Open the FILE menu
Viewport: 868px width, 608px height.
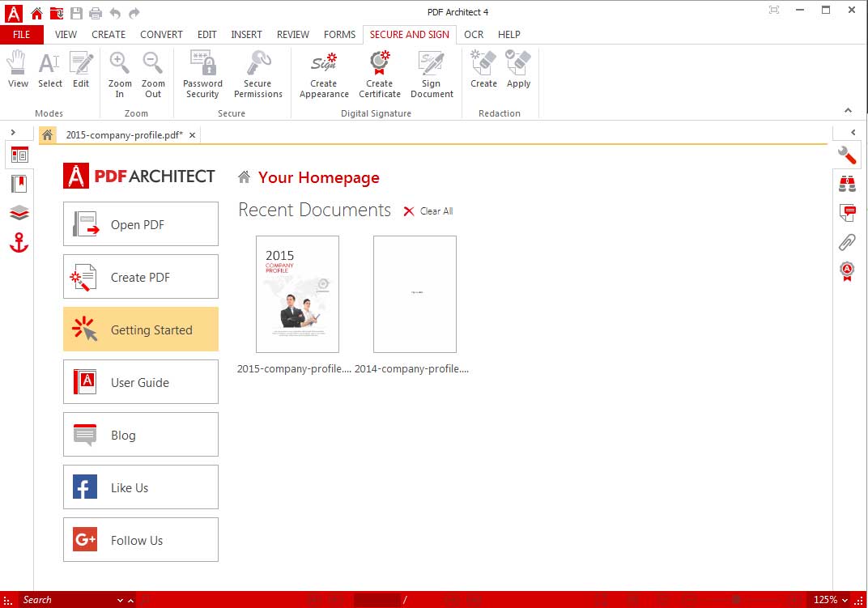[x=22, y=35]
